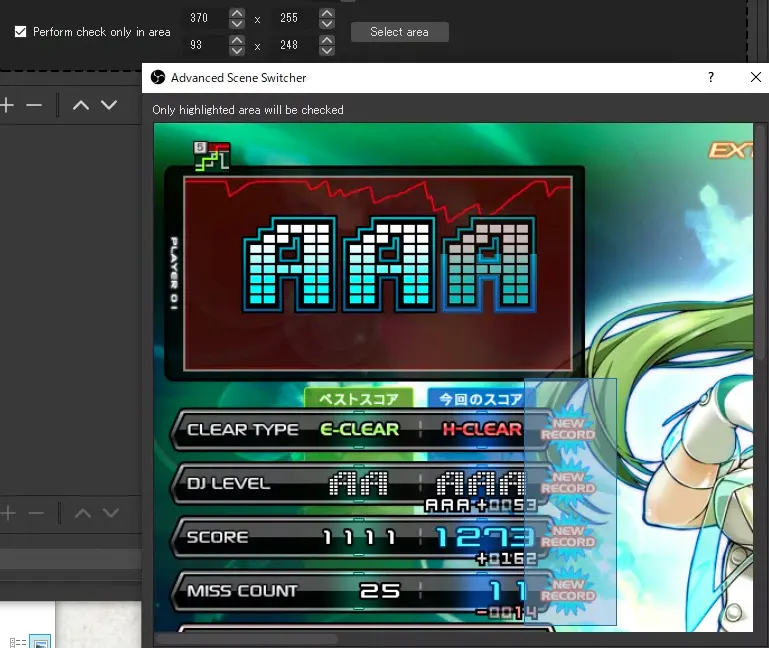Click the upper plus add icon in OBS panel
This screenshot has height=648, width=769.
(6, 105)
